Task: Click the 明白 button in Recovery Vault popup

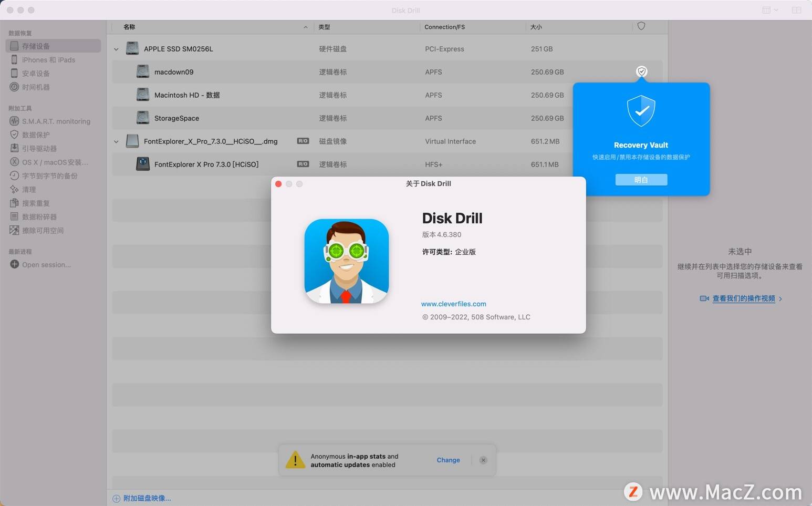Action: pos(641,179)
